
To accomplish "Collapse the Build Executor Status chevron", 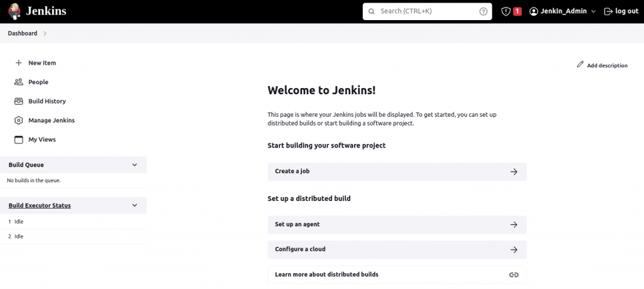I will 135,205.
